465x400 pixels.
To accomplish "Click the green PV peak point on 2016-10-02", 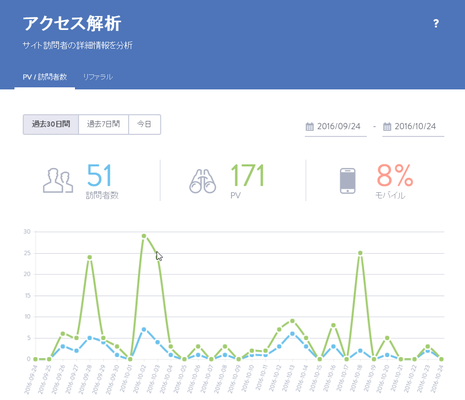I will 144,236.
